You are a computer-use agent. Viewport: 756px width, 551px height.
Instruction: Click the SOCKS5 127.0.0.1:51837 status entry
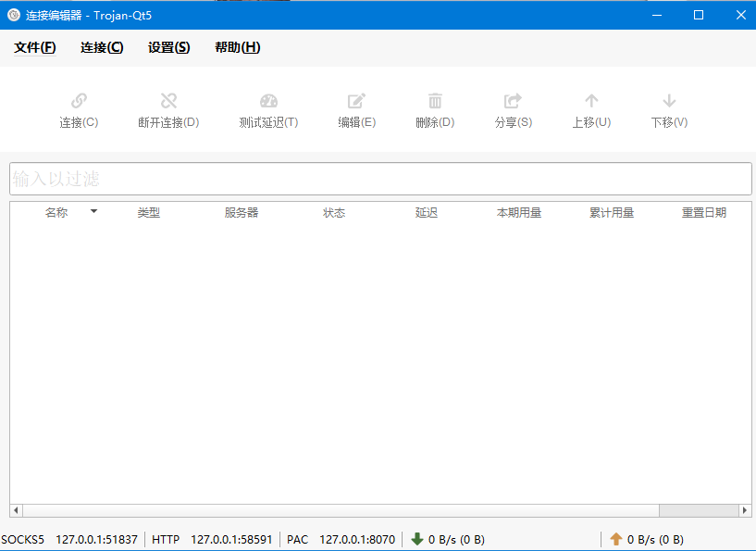pyautogui.click(x=69, y=539)
